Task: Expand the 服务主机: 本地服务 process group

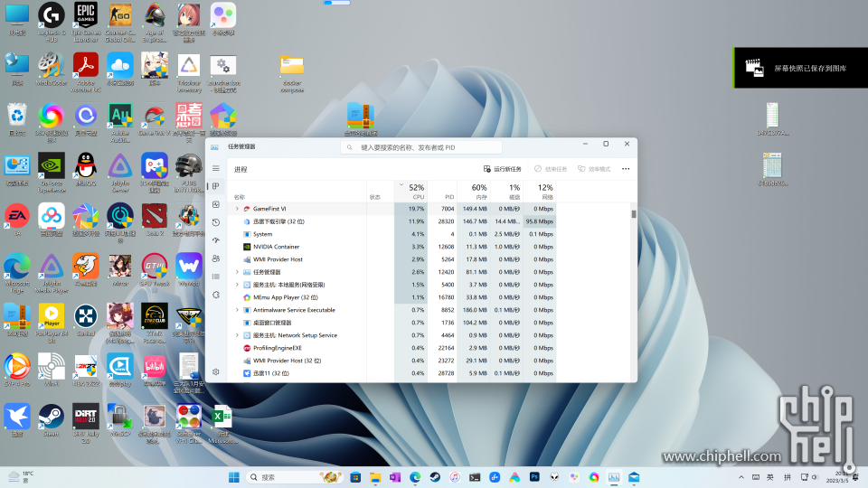Action: (237, 285)
